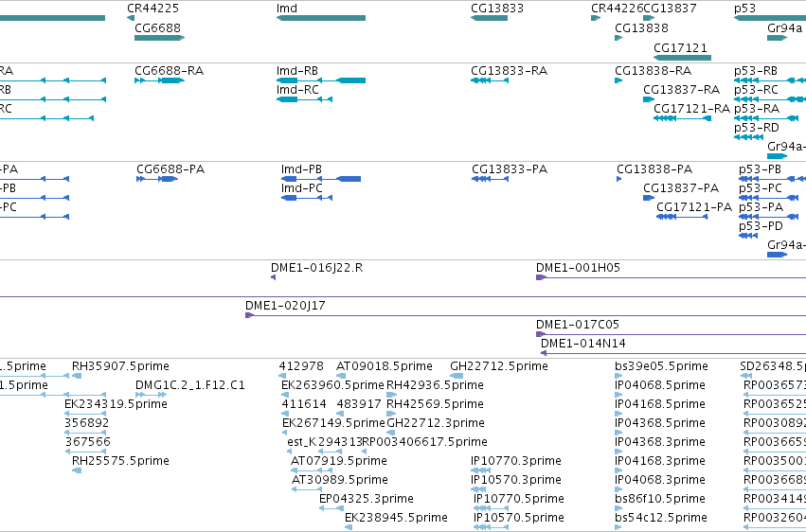The image size is (806, 532).
Task: Open the CG6688-RA transcript
Action: (x=159, y=80)
